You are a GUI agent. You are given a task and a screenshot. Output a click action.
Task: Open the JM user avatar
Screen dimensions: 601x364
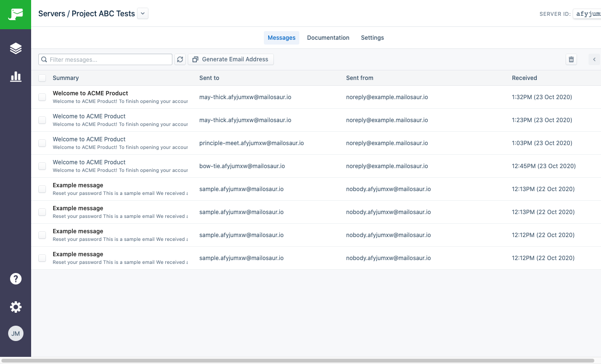pos(16,333)
